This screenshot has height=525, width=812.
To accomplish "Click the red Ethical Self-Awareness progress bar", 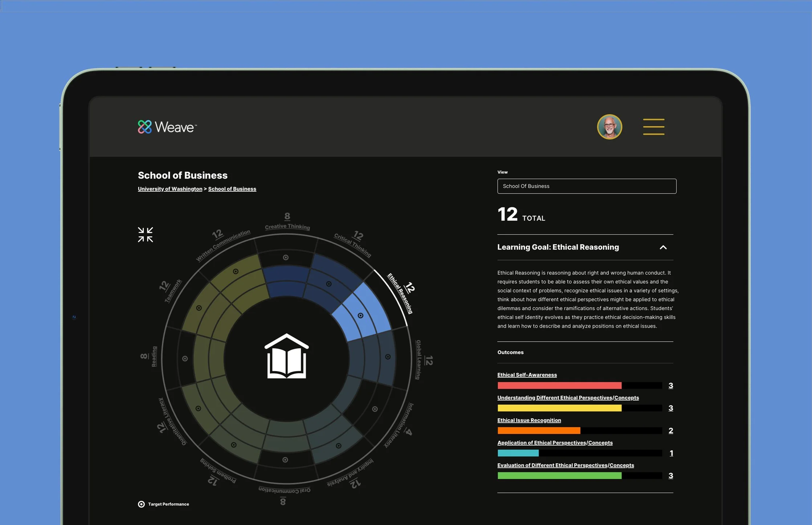I will pyautogui.click(x=559, y=386).
